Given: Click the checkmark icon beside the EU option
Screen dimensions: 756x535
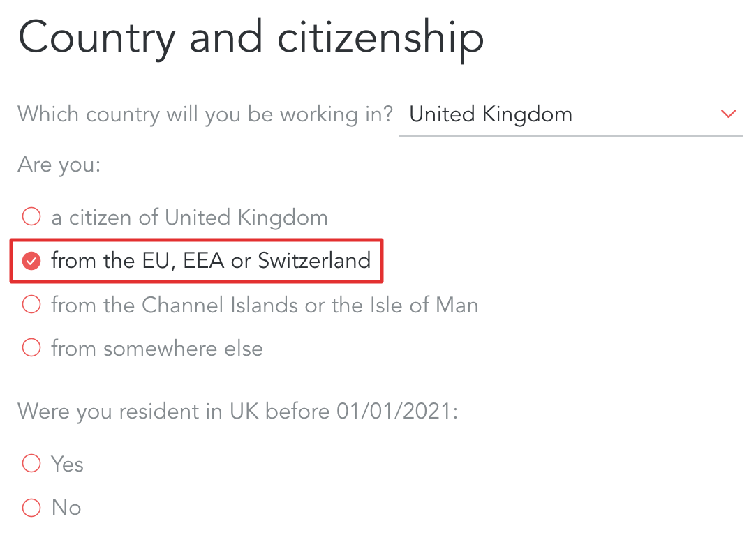Looking at the screenshot, I should [31, 260].
